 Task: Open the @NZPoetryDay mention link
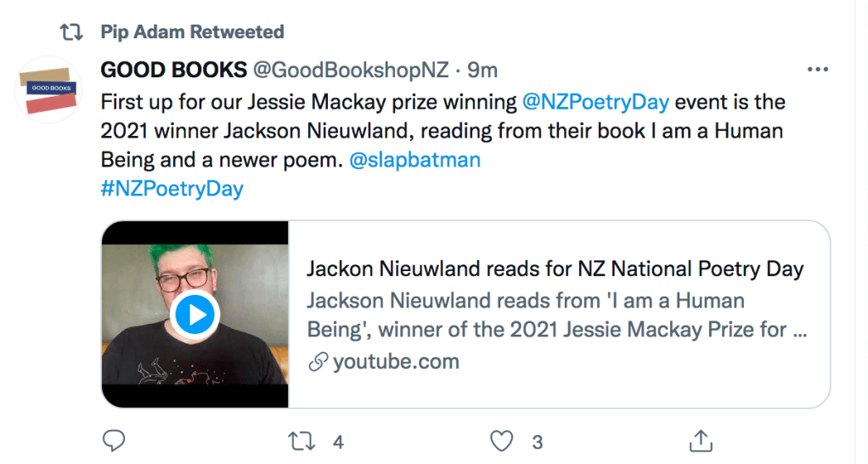[594, 102]
